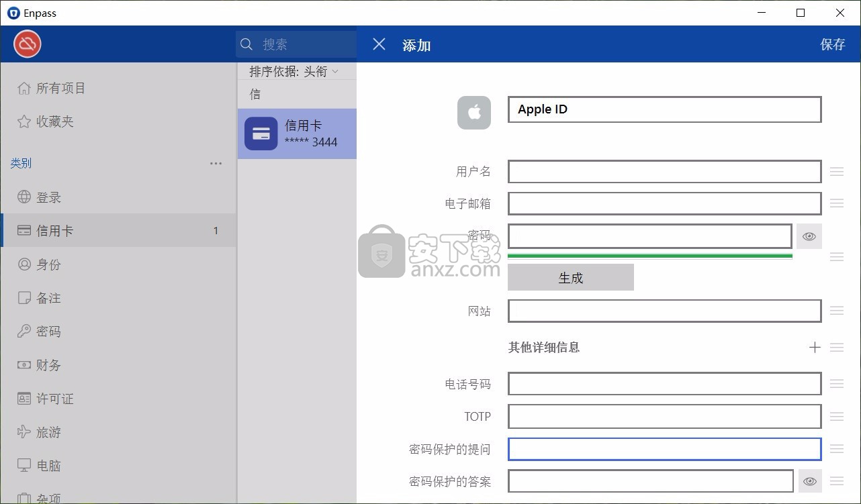Click the 密码保护的提问 input field
The width and height of the screenshot is (861, 504).
click(x=665, y=449)
